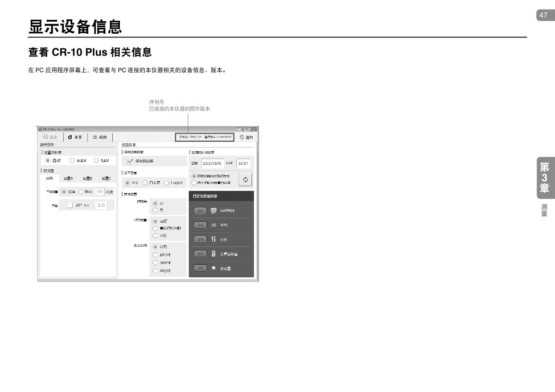The image size is (555, 392).
Task: Select the MAV target radio button
Action: coord(72,160)
